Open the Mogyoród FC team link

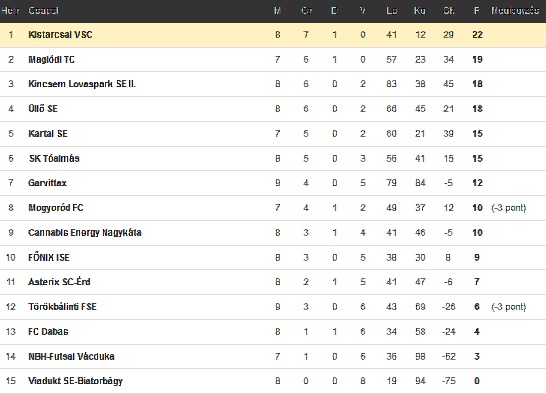pyautogui.click(x=56, y=208)
